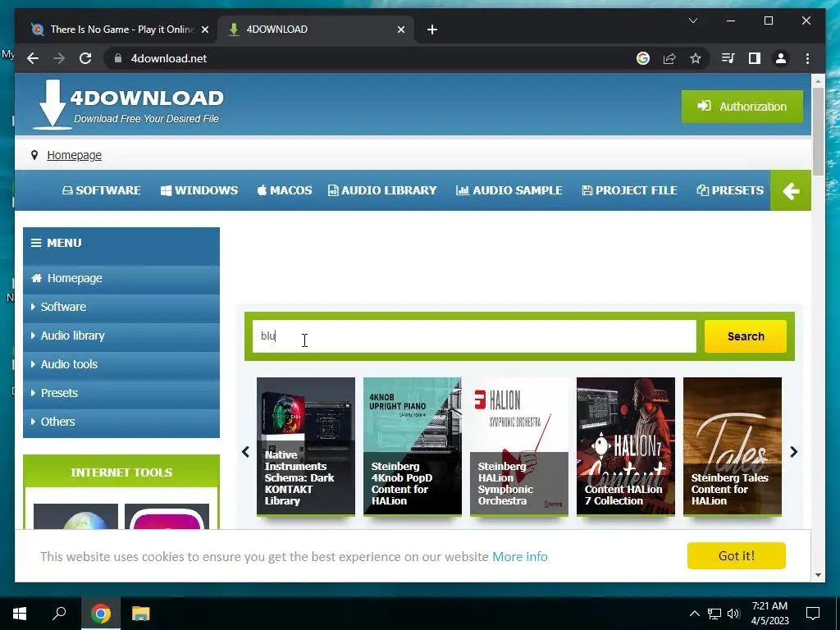Expand Audio tools in the sidebar menu
The image size is (840, 630).
[121, 364]
